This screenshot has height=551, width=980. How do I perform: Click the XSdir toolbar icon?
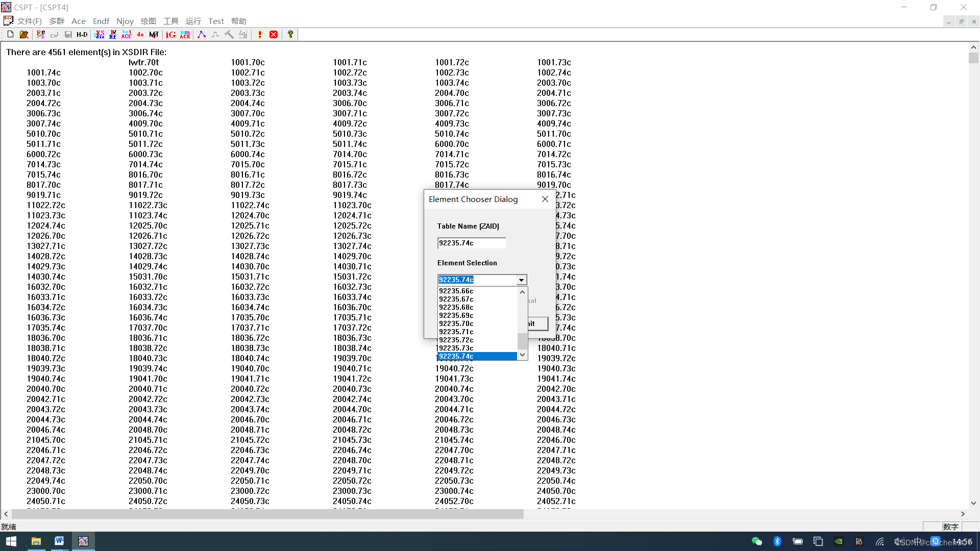(100, 34)
